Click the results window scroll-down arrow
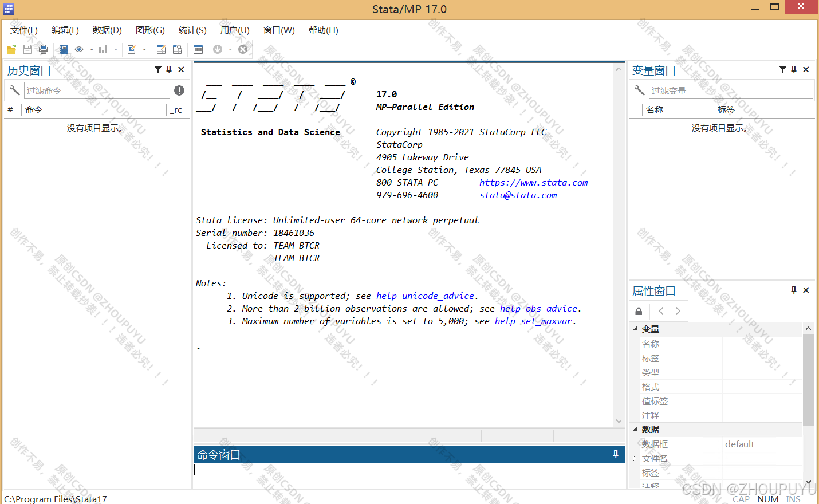 point(619,421)
